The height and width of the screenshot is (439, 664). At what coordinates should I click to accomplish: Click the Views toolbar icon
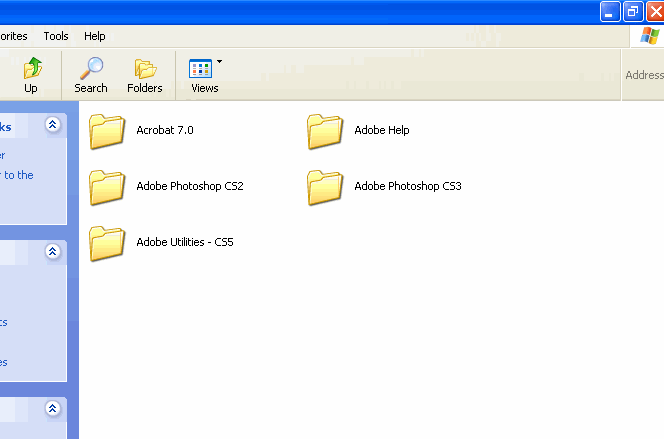(202, 76)
